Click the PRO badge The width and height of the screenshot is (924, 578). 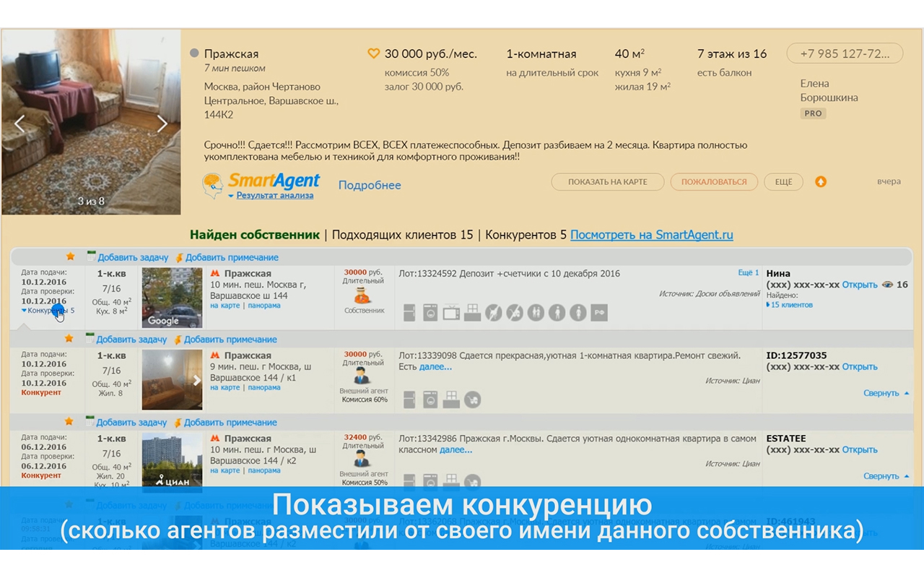click(x=814, y=113)
